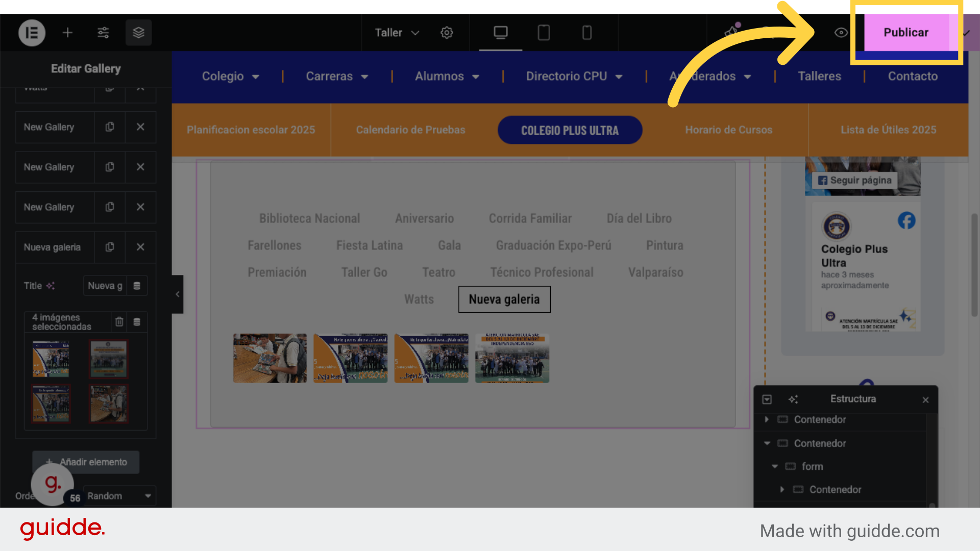Go to the Talleres menu item
Viewport: 980px width, 551px height.
click(x=819, y=77)
